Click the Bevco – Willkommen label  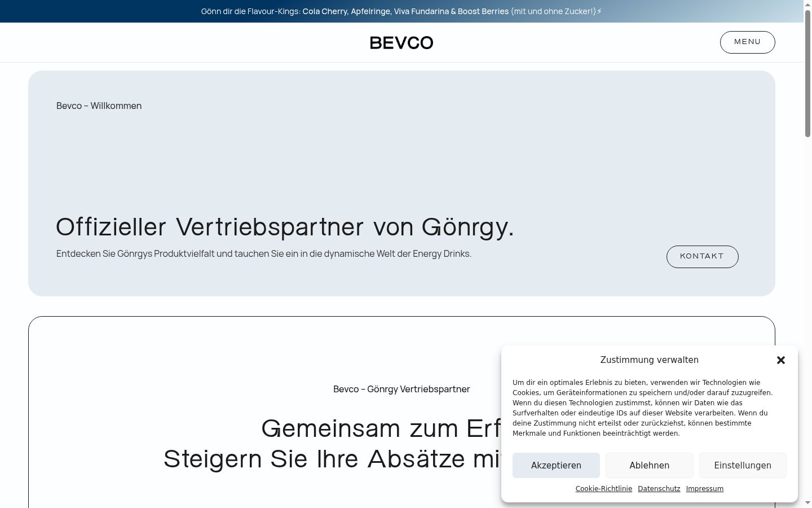(x=99, y=106)
